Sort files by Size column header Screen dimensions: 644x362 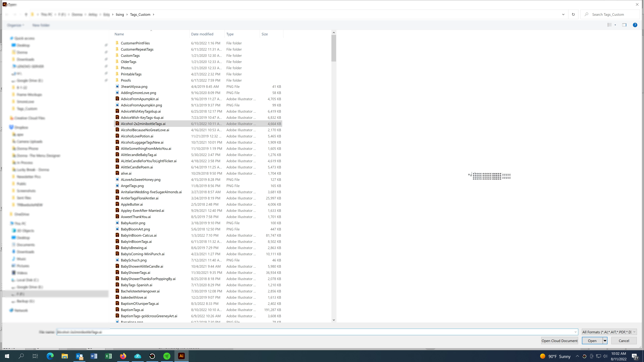pyautogui.click(x=265, y=34)
